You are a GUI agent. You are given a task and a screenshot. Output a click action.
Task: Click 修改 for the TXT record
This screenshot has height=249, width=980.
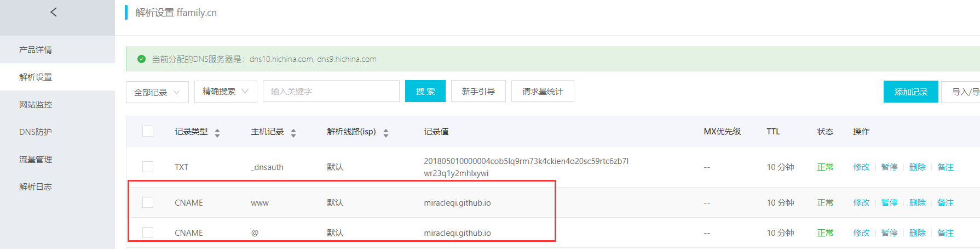tap(861, 167)
